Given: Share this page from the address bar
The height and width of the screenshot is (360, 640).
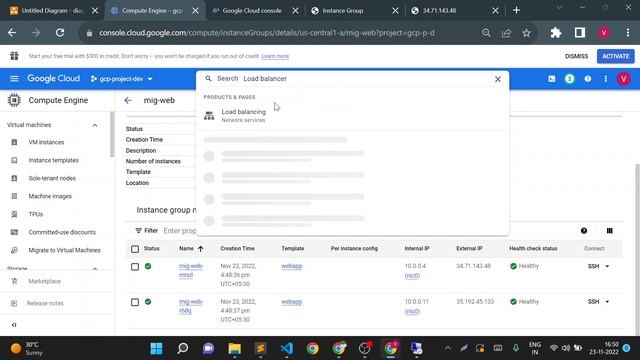Looking at the screenshot, I should click(x=507, y=33).
